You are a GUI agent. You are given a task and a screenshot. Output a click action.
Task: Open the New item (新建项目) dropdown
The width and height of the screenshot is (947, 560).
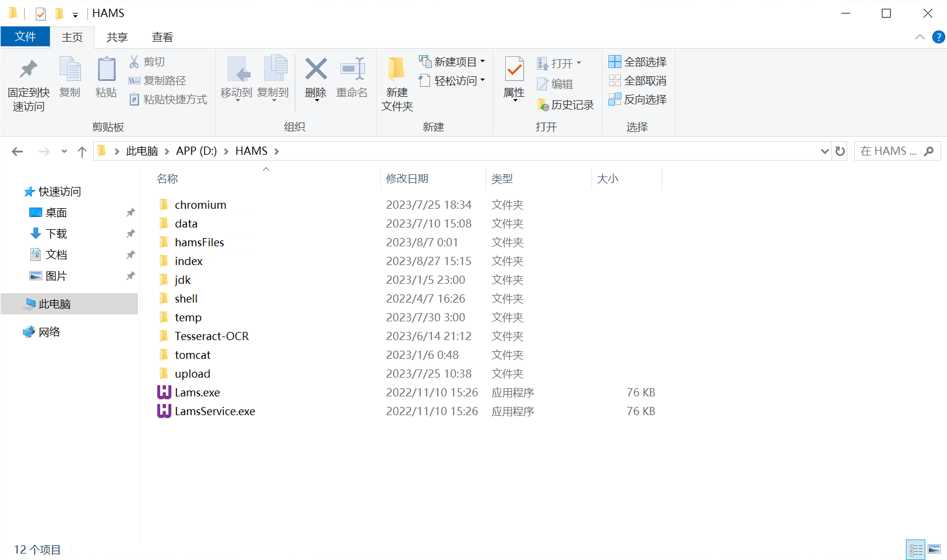[x=452, y=62]
